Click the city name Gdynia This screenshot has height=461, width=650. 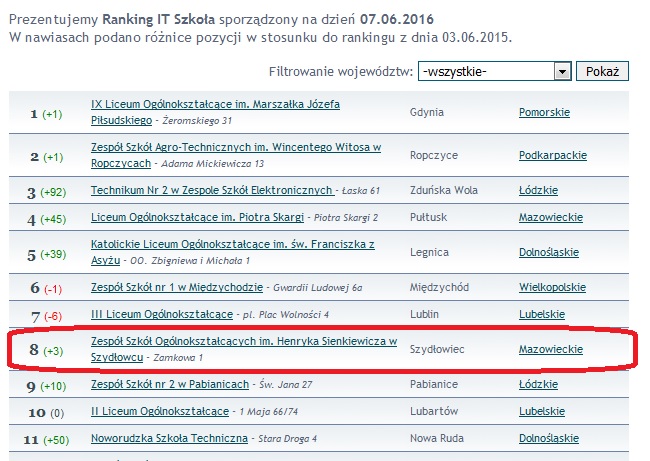(427, 112)
